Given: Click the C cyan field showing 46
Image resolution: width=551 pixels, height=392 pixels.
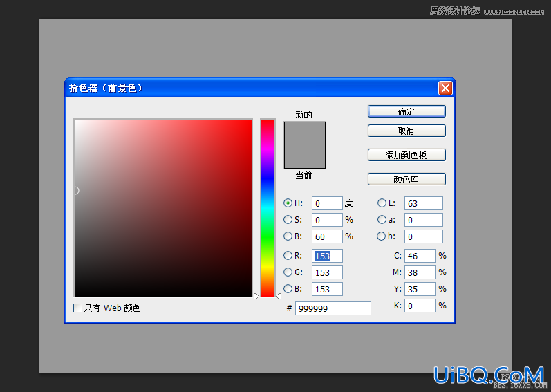Looking at the screenshot, I should (420, 256).
